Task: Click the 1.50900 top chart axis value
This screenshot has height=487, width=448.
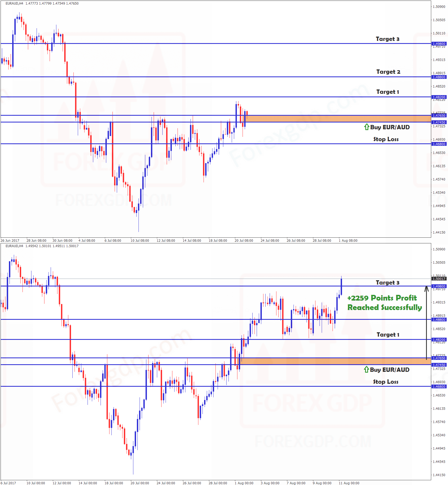Action: 439,7
